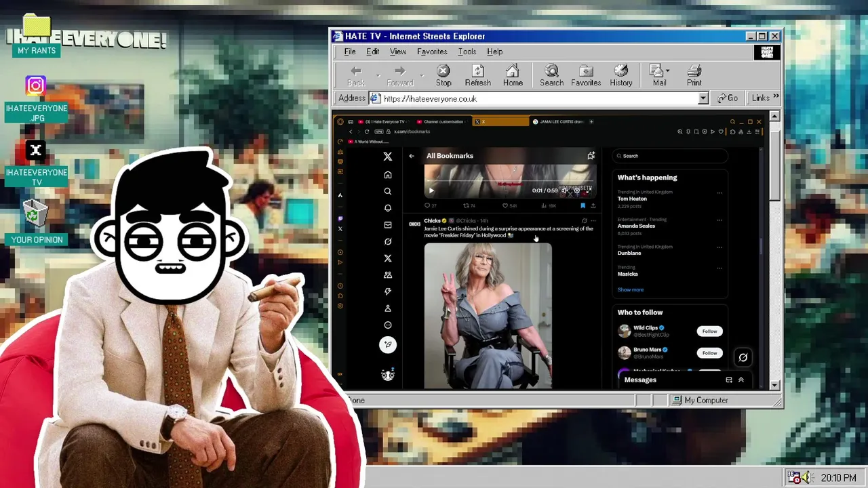Click the new message icon in Messages
The image size is (868, 488).
[729, 380]
